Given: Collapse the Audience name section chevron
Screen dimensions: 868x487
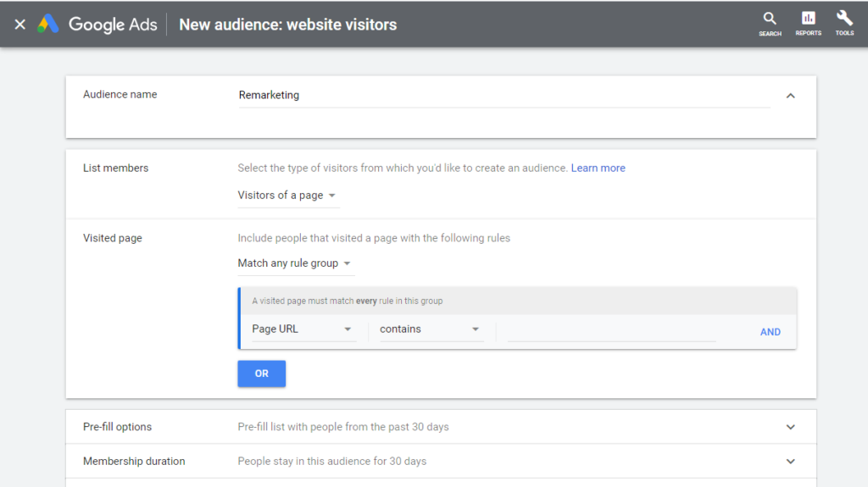Looking at the screenshot, I should [x=790, y=96].
